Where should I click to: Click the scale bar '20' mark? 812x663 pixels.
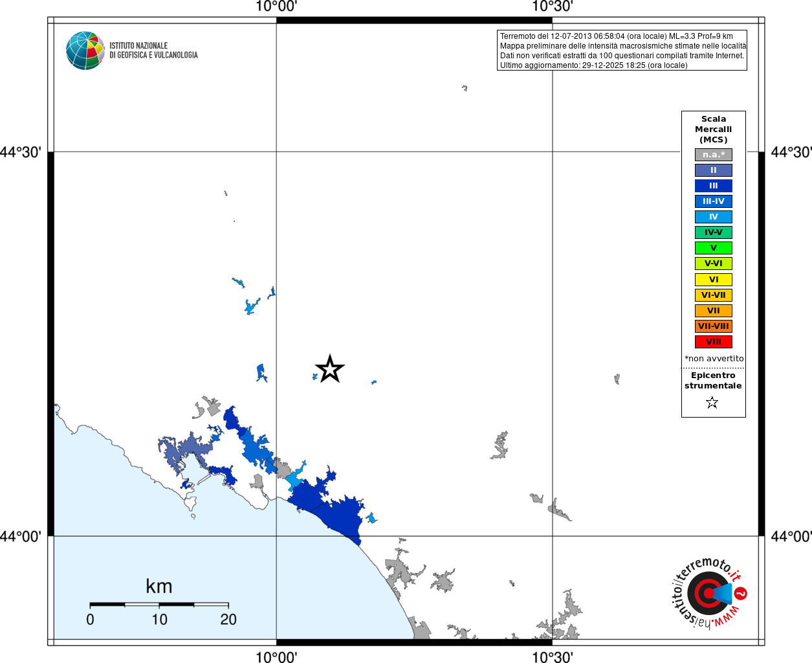click(x=228, y=620)
